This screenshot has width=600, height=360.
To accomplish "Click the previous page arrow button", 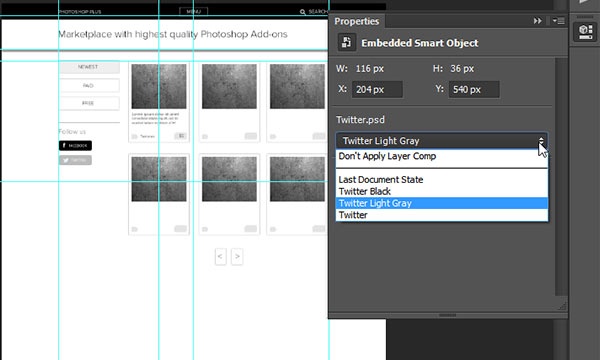I will coord(220,256).
